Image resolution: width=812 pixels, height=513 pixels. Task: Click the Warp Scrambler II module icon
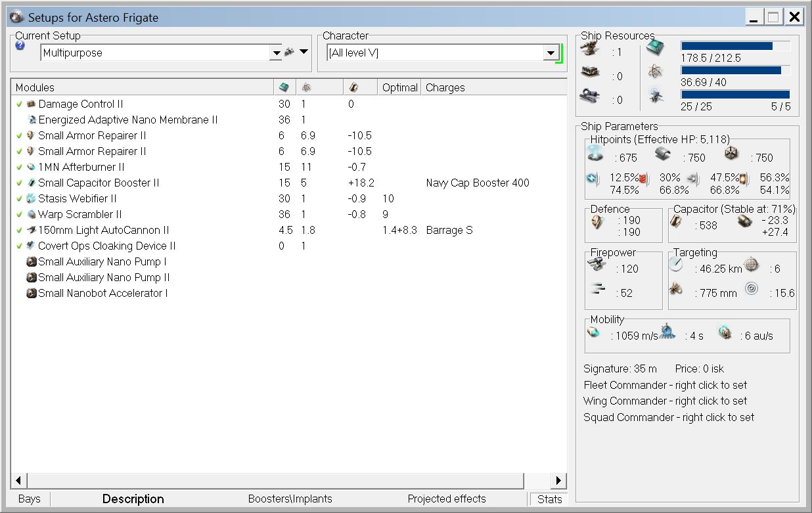point(31,214)
